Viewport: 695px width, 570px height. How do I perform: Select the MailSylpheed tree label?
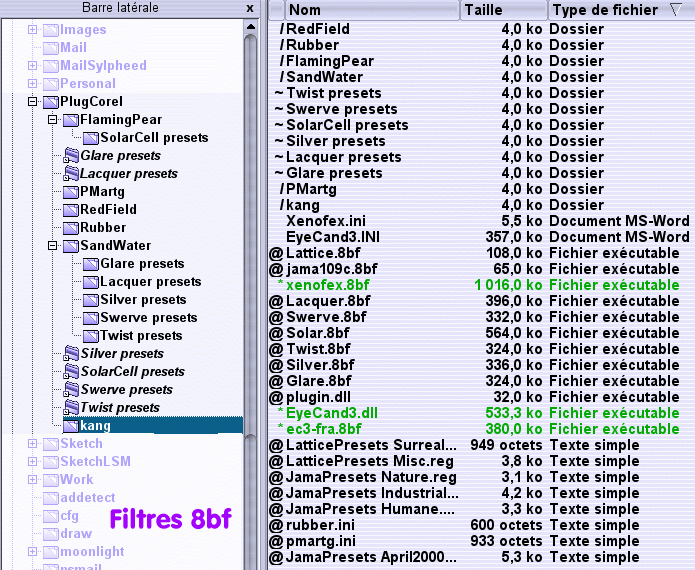tap(103, 66)
